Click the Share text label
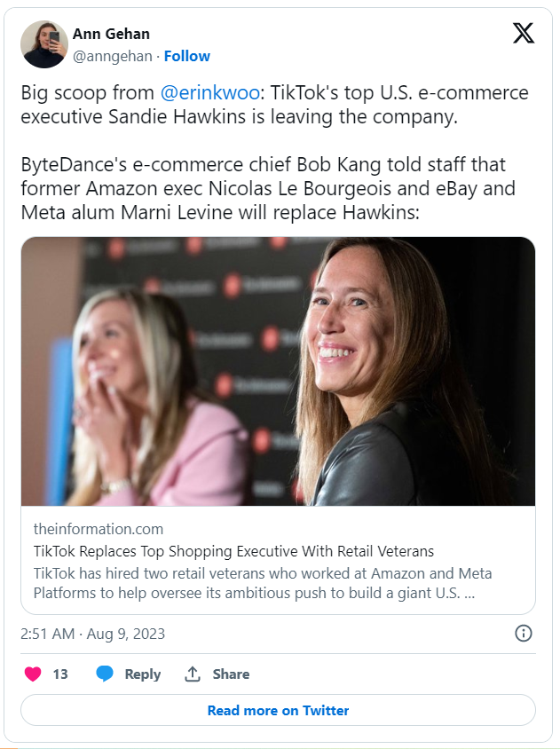The width and height of the screenshot is (560, 749). click(231, 674)
